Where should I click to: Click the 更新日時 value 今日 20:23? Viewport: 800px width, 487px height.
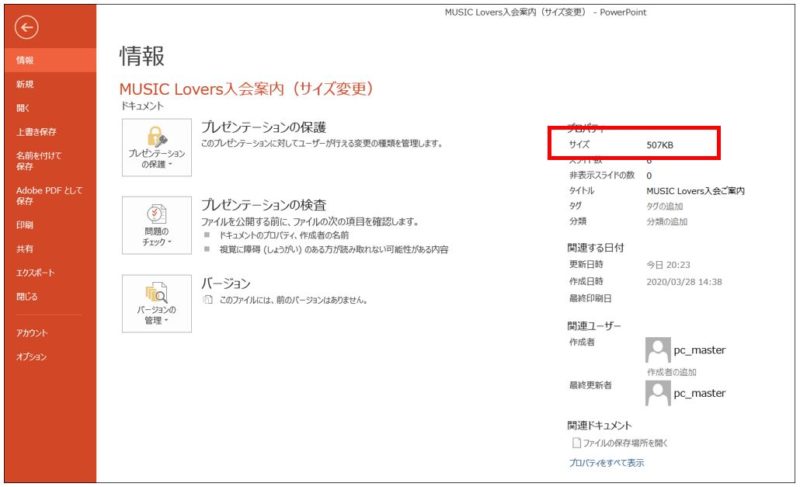pyautogui.click(x=668, y=265)
